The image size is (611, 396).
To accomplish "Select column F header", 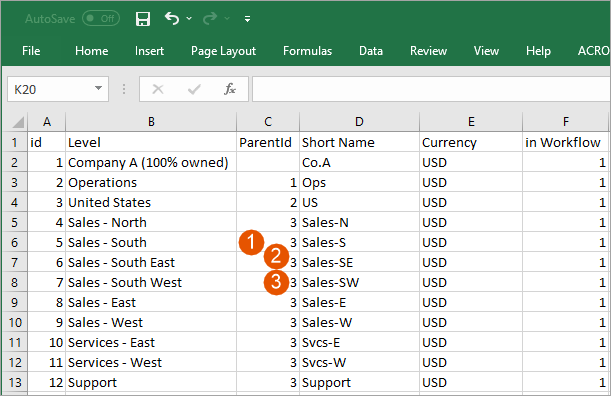I will tap(565, 122).
